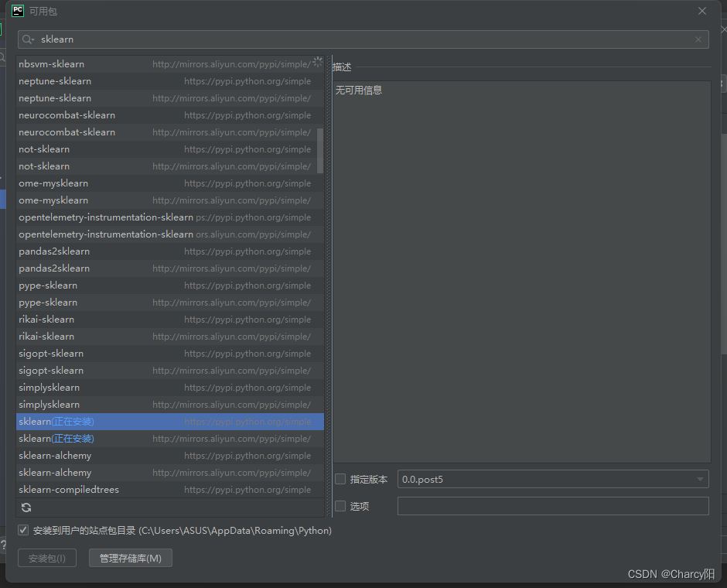Click into the sklearn search field
Screen dimensions: 727x588
tap(363, 39)
